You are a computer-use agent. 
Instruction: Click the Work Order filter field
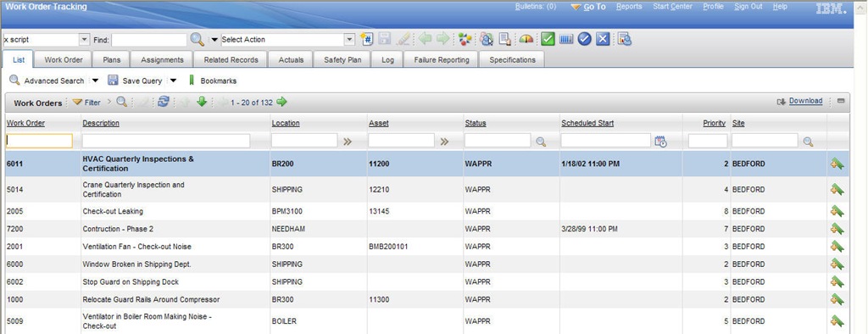39,141
